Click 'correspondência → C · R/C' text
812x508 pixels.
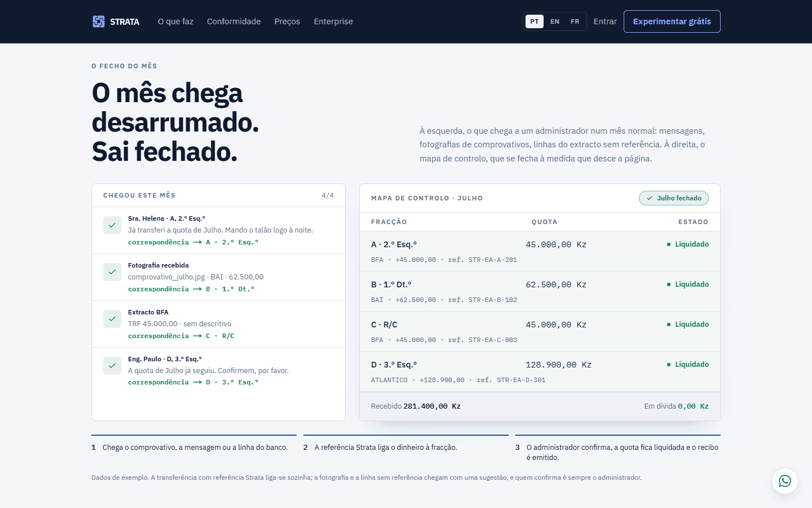click(181, 336)
